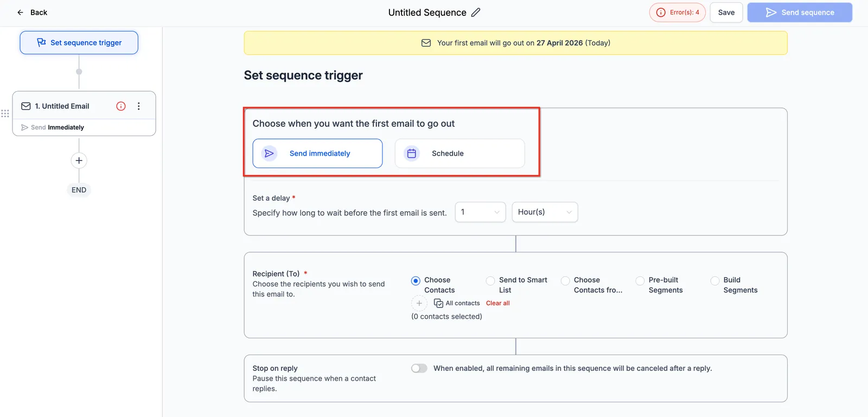Click the All contacts copy icon
The height and width of the screenshot is (417, 868).
click(438, 303)
